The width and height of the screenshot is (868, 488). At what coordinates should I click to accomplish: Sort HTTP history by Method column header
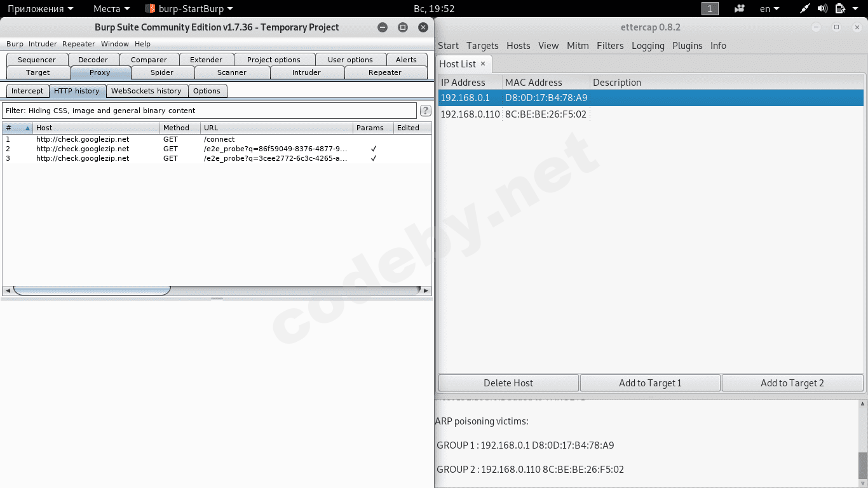tap(180, 128)
